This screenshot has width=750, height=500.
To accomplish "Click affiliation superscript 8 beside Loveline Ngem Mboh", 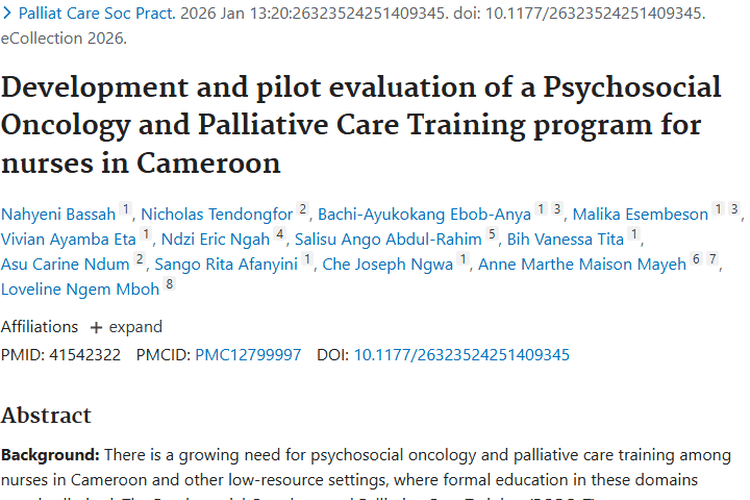I will [x=170, y=287].
